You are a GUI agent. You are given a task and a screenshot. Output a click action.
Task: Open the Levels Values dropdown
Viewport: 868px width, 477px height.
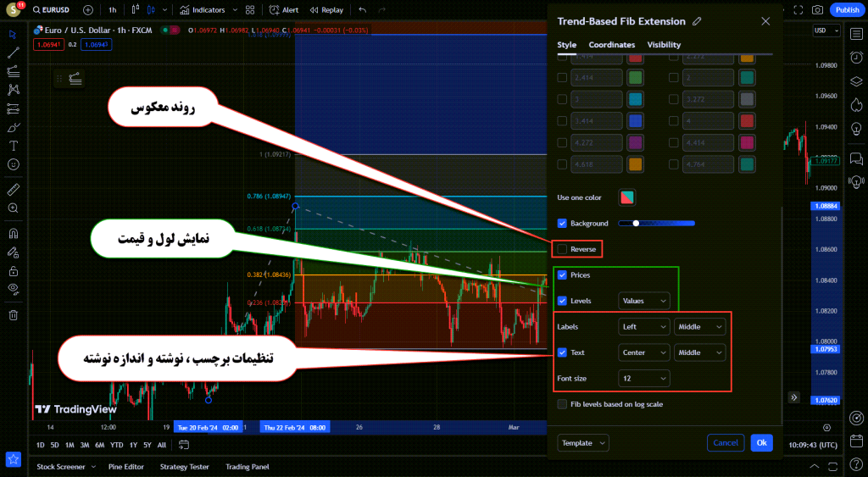click(644, 301)
